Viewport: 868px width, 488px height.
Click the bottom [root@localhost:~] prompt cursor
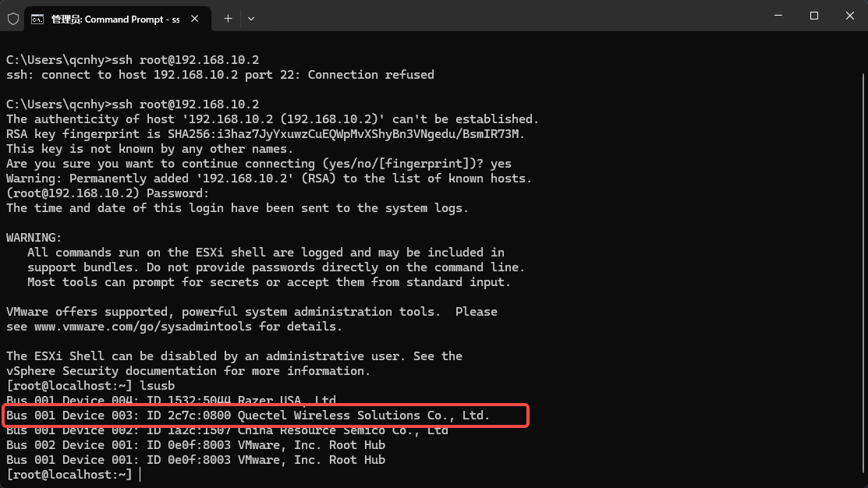pos(140,475)
